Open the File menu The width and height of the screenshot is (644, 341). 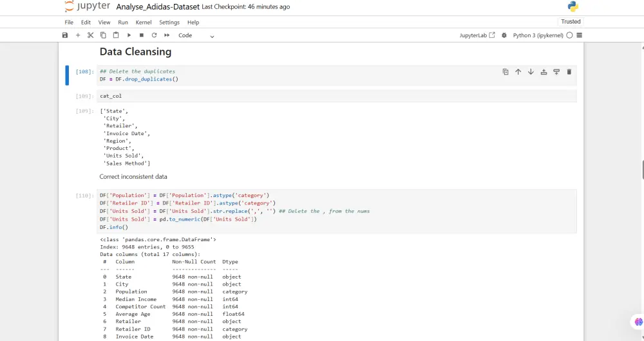click(x=69, y=22)
